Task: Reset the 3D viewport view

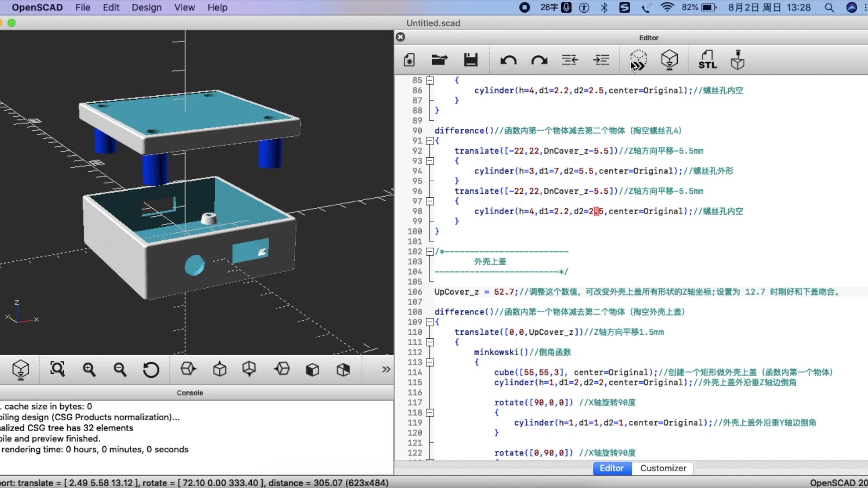Action: [151, 370]
